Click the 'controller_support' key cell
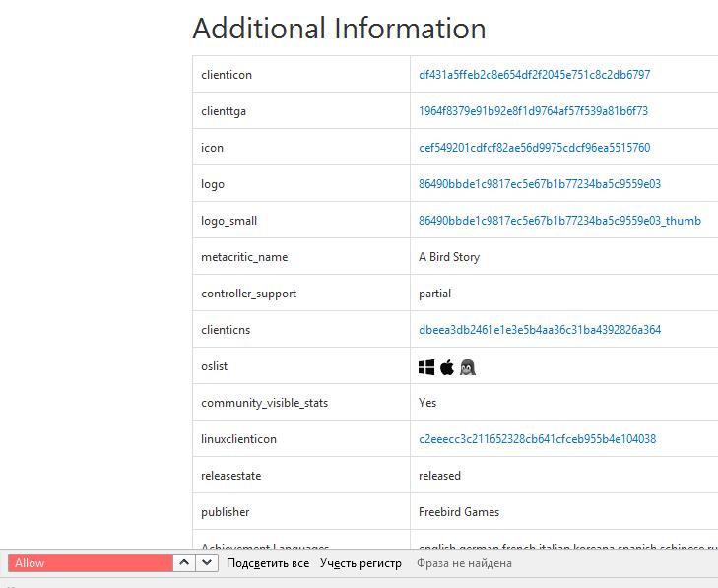Screen dimensions: 718x588 301,294
